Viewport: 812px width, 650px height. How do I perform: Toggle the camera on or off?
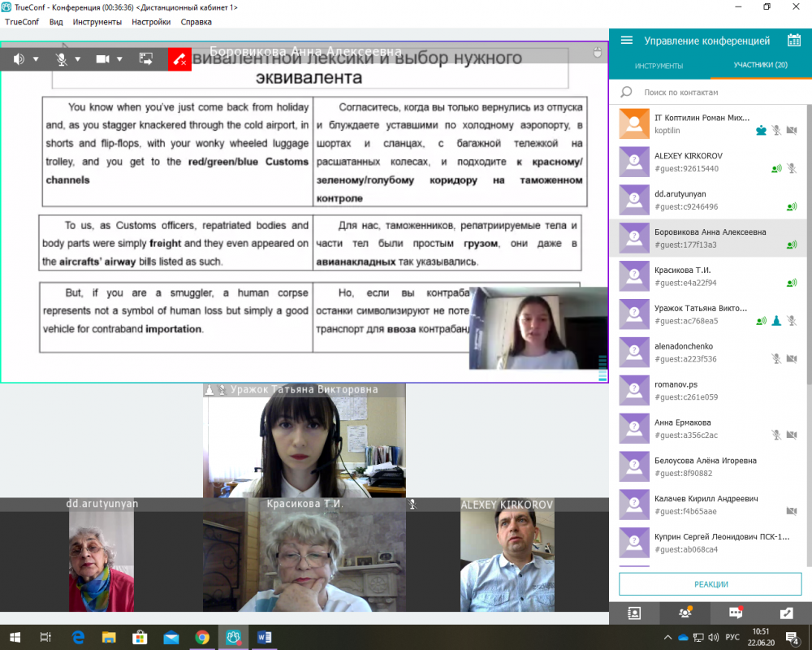[x=103, y=59]
